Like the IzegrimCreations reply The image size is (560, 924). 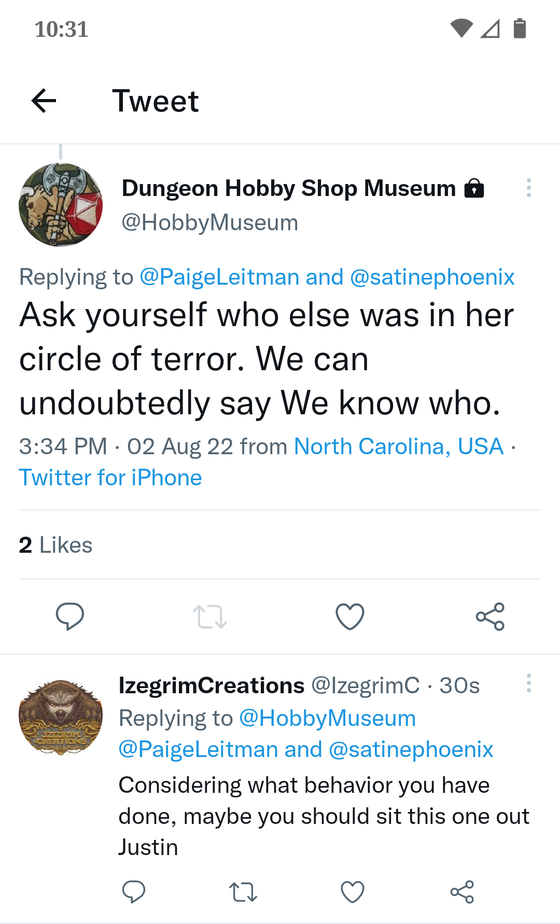coord(353,892)
